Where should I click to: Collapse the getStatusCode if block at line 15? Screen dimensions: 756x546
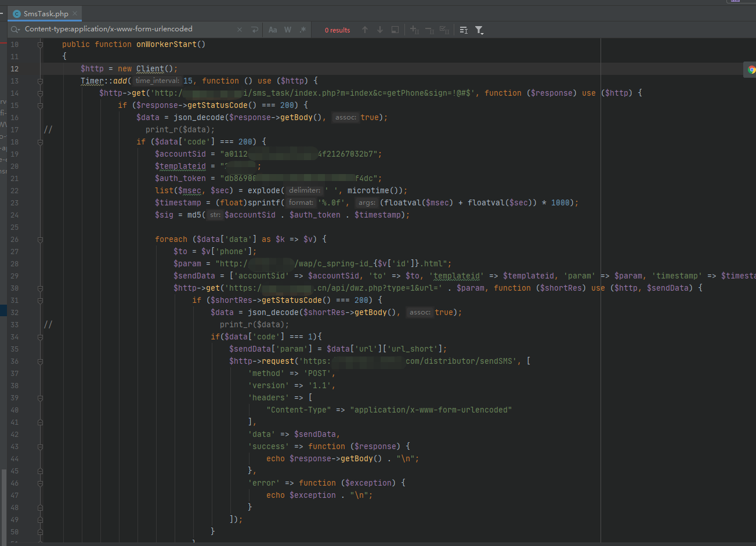(40, 105)
